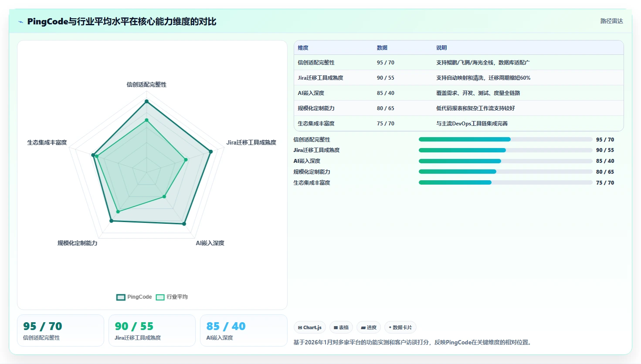Select the 进度 chip
The height and width of the screenshot is (364, 641).
tap(369, 327)
